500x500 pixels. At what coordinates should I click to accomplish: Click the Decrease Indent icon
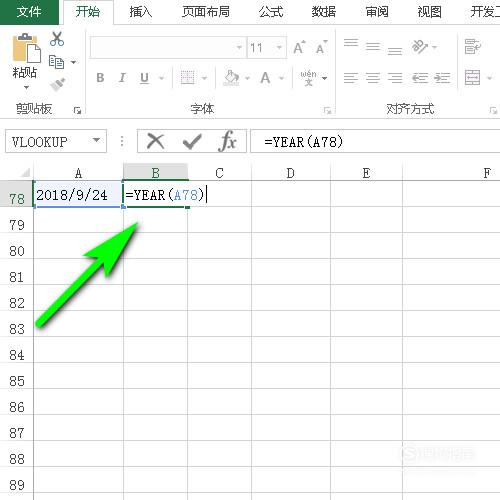tap(420, 78)
